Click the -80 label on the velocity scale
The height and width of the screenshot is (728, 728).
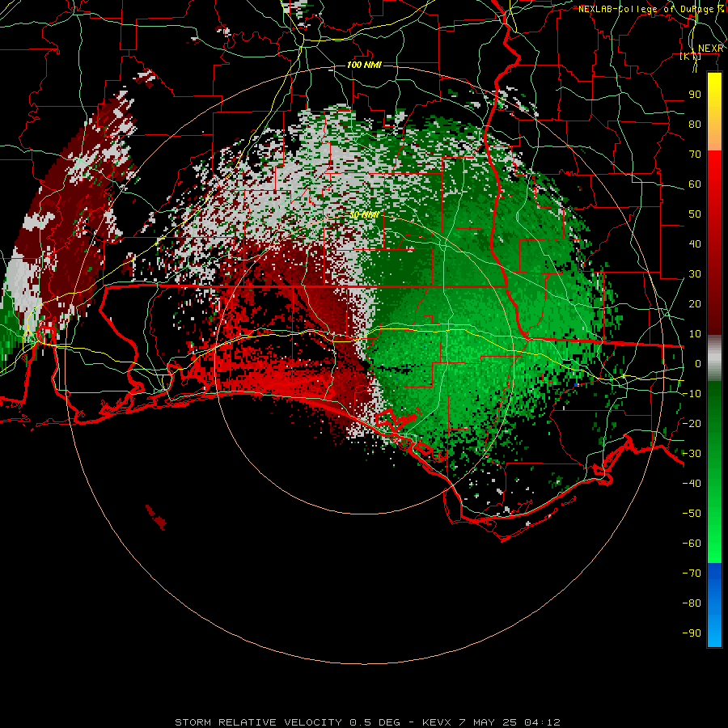[x=692, y=603]
